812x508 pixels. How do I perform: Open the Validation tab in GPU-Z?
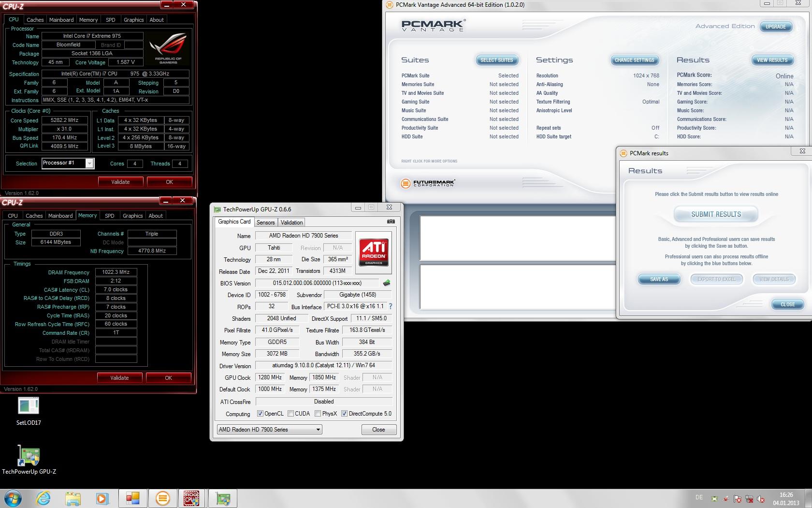point(291,223)
